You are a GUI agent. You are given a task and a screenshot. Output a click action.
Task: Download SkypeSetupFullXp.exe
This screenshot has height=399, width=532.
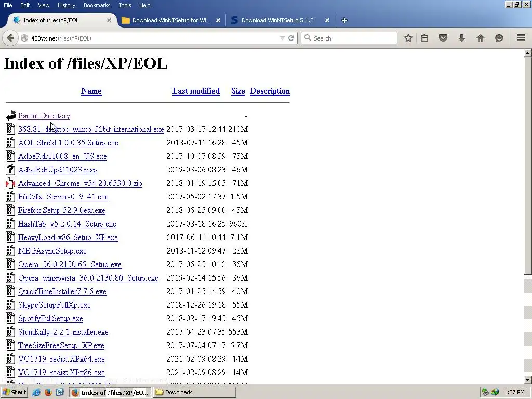tap(54, 305)
